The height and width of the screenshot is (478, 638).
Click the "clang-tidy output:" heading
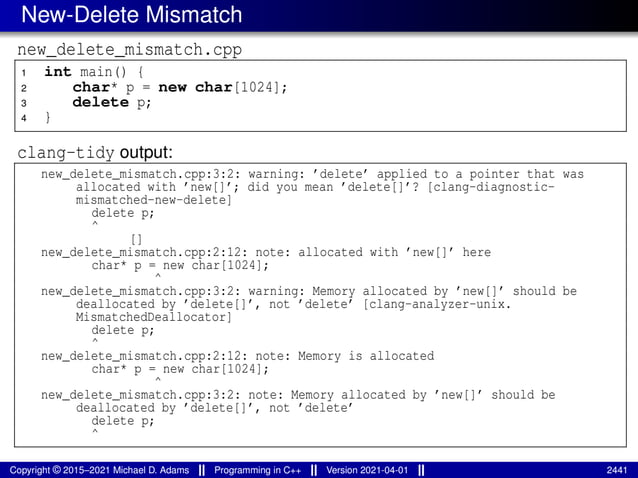95,153
